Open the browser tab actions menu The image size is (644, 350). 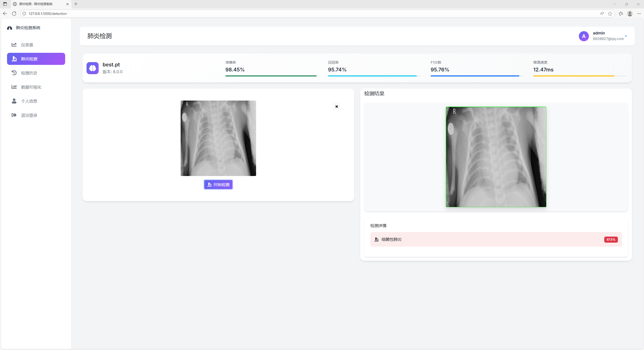[5, 4]
